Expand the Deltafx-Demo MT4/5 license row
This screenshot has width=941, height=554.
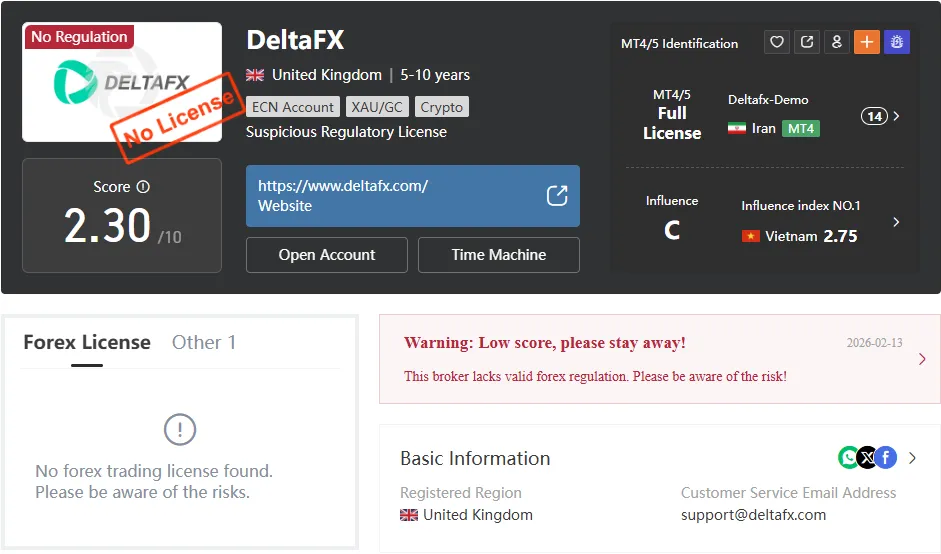[896, 116]
